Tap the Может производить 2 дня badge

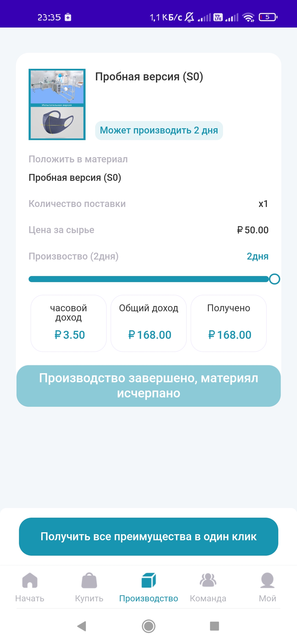(x=159, y=130)
